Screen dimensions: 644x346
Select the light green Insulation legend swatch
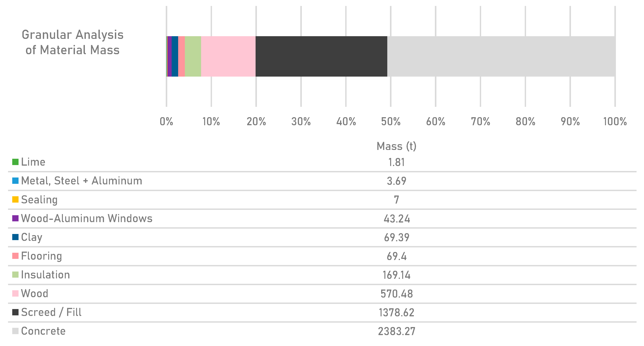coord(15,275)
